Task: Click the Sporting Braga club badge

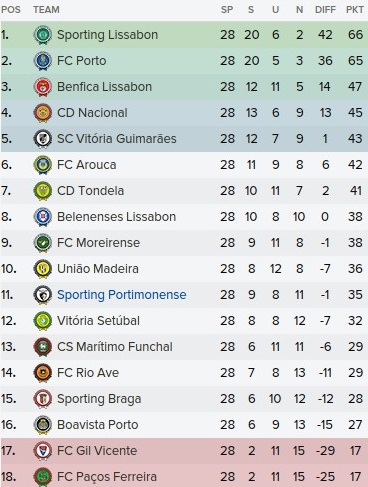Action: (43, 399)
